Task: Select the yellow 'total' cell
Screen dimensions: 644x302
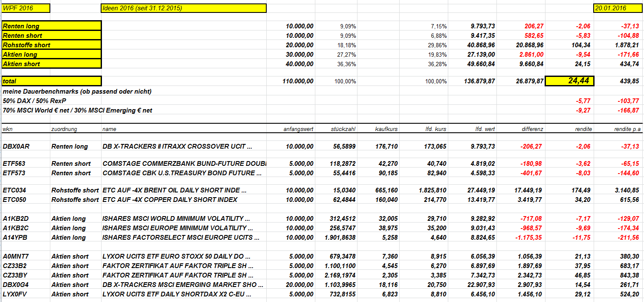Action: coord(52,81)
